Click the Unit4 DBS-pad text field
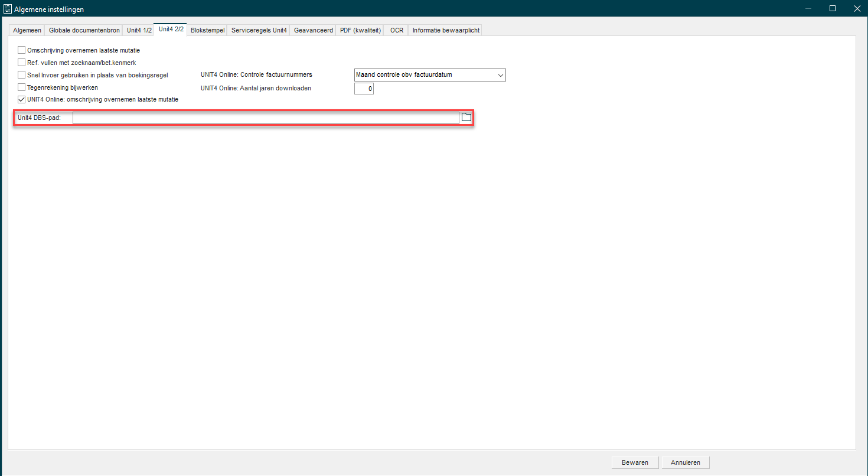The width and height of the screenshot is (868, 476). click(266, 118)
